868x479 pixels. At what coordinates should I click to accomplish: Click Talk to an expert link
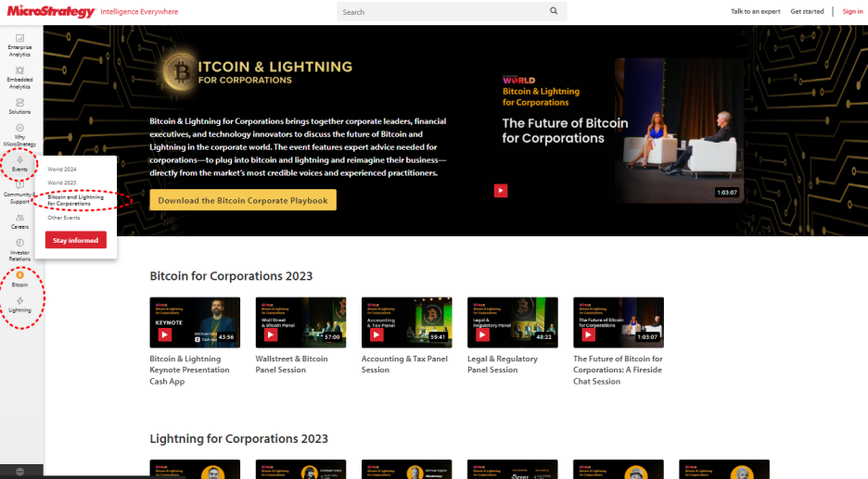coord(755,11)
